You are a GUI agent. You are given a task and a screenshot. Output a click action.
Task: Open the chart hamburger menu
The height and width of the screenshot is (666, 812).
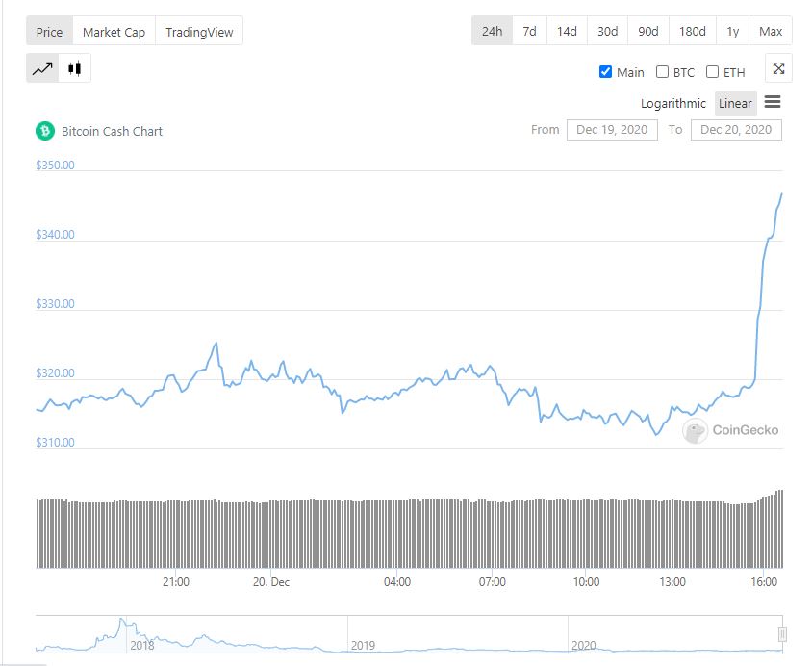tap(773, 102)
